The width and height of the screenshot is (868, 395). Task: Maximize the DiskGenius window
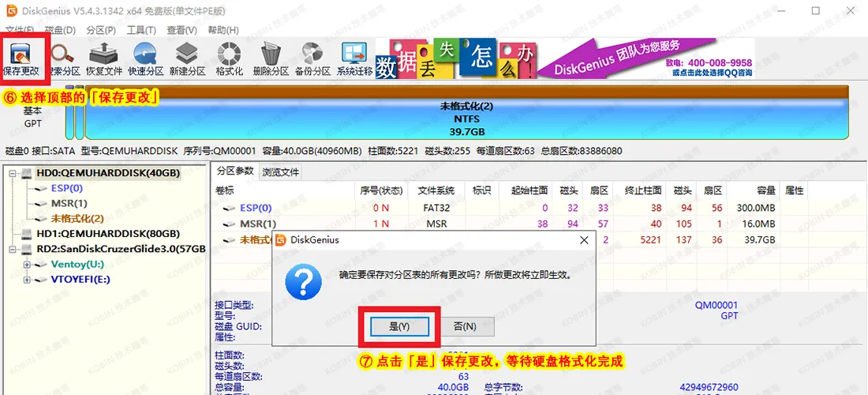tap(816, 10)
